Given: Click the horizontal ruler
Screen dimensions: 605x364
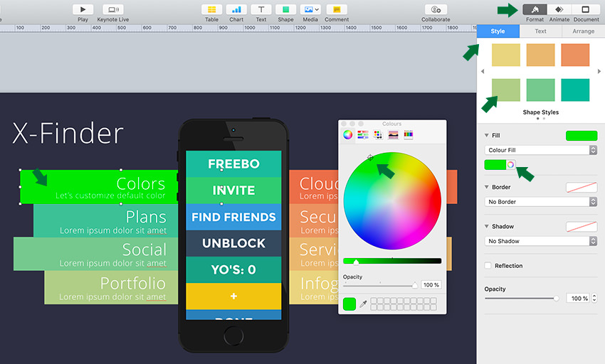Looking at the screenshot, I should click(x=238, y=28).
